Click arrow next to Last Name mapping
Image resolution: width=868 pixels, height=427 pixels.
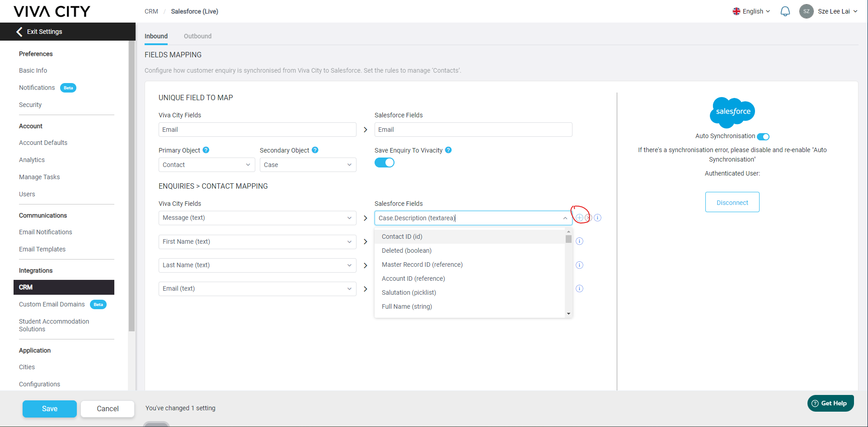(366, 265)
